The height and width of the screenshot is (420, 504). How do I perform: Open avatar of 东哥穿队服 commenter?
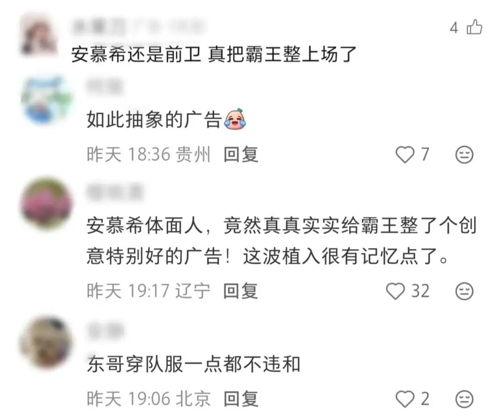pos(47,342)
